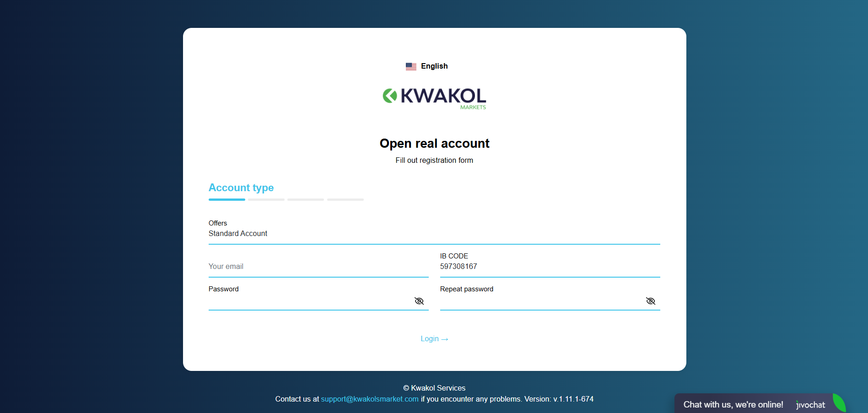Click the Kwakol Markets logo

pos(434,99)
